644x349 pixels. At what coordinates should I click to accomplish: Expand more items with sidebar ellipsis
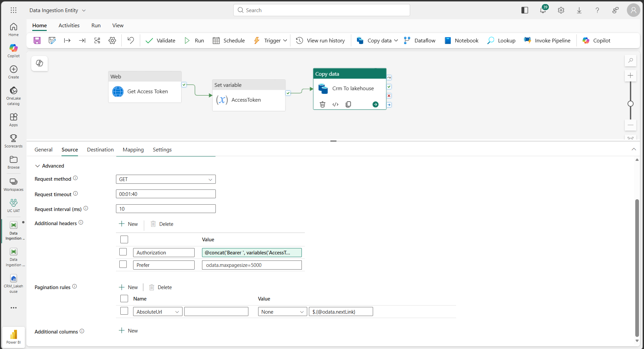click(x=13, y=308)
